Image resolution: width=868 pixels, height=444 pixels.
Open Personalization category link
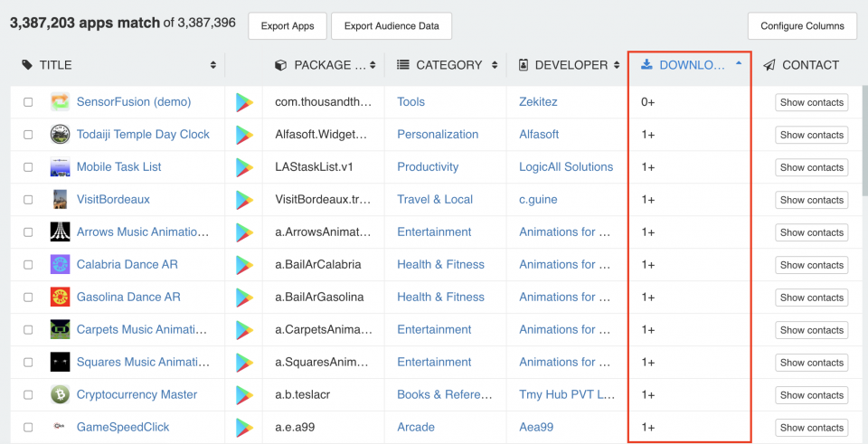(438, 135)
